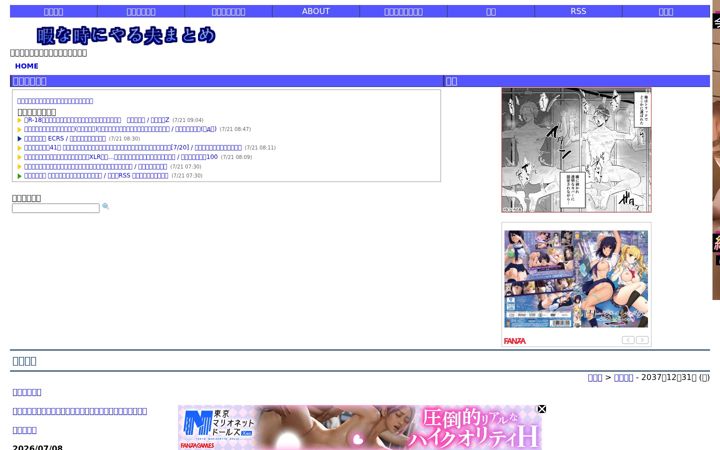Go to the HOME link
This screenshot has width=720, height=450.
pos(26,66)
